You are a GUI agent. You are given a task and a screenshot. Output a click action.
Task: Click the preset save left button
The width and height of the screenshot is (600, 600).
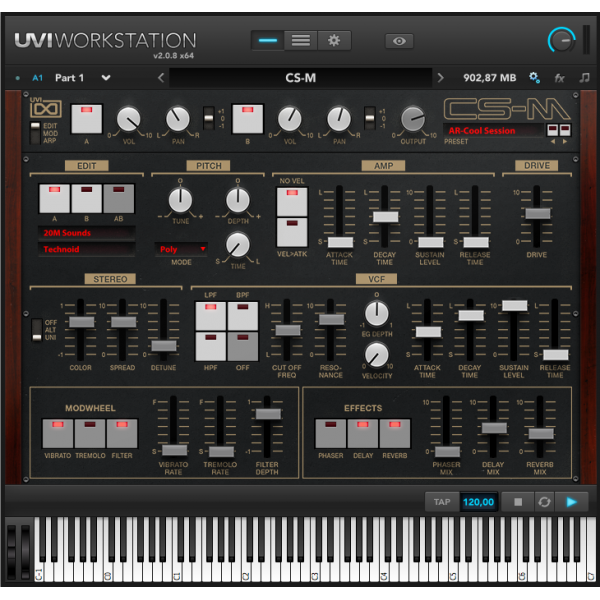point(553,130)
